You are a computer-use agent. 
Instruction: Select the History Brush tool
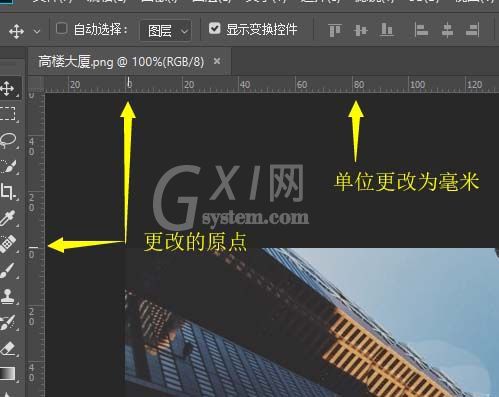click(7, 322)
